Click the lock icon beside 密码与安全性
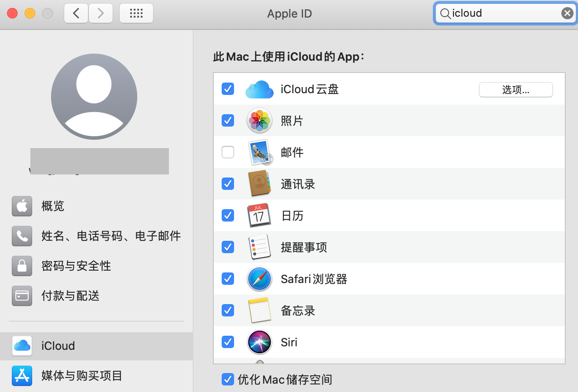This screenshot has width=578, height=392. click(22, 266)
